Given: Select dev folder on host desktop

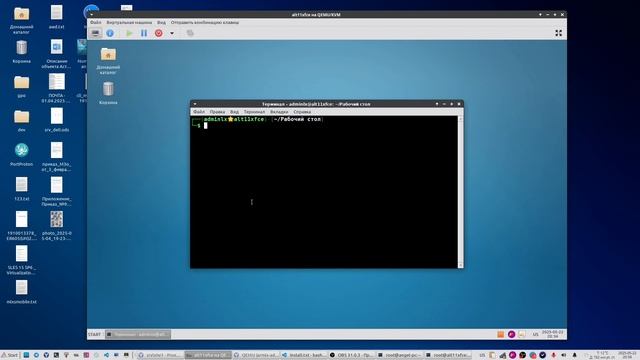Looking at the screenshot, I should click(22, 121).
